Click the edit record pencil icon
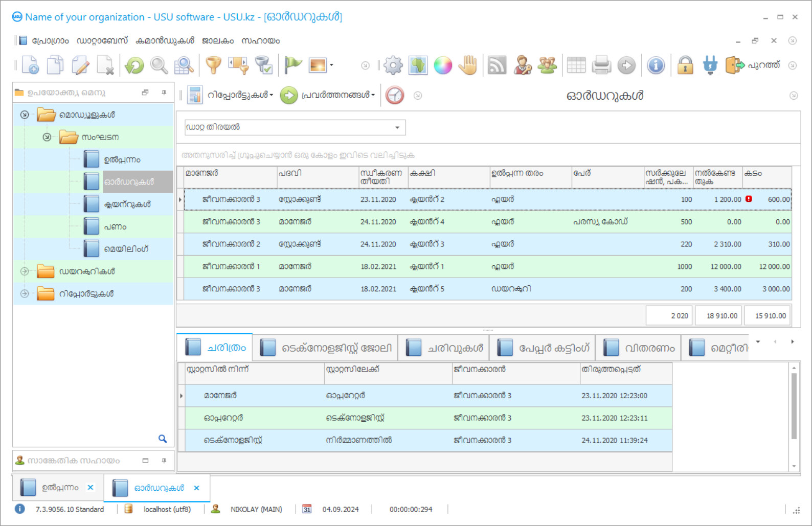 (x=80, y=65)
